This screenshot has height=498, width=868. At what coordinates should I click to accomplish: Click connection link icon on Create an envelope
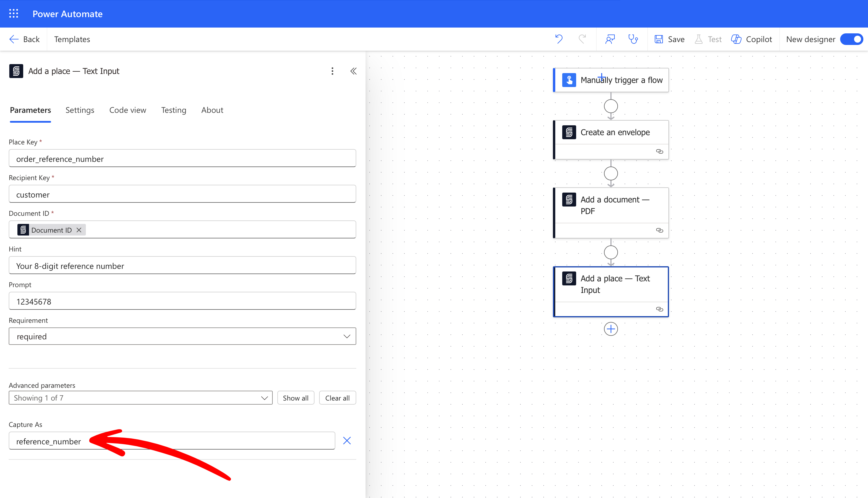click(659, 151)
